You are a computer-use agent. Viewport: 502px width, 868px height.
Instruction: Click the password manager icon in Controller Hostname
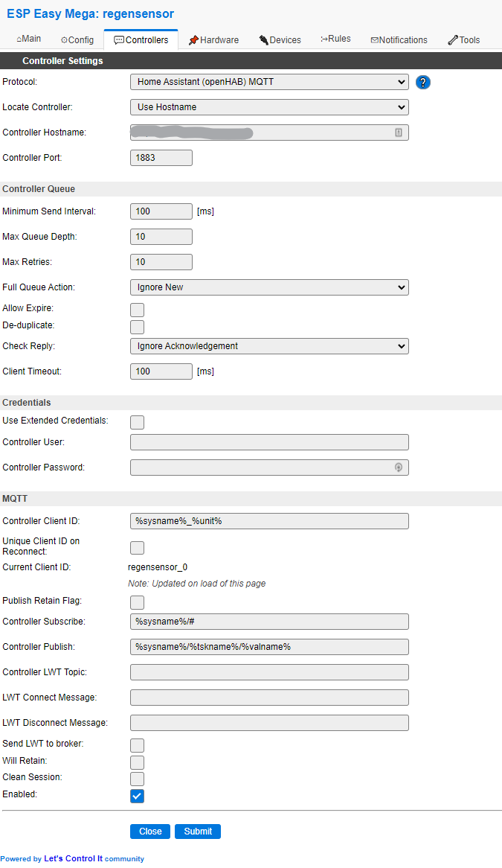coord(399,133)
